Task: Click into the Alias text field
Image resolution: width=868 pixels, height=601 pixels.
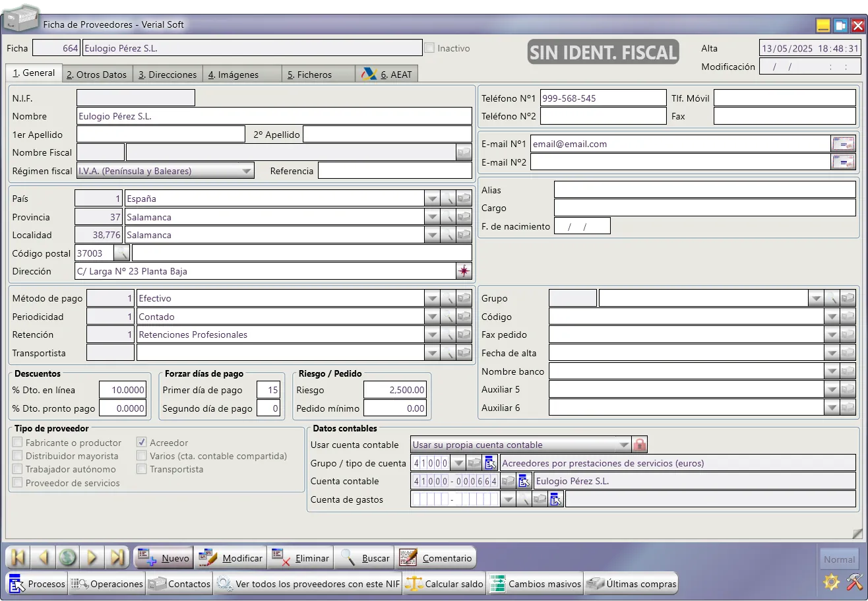Action: 704,190
